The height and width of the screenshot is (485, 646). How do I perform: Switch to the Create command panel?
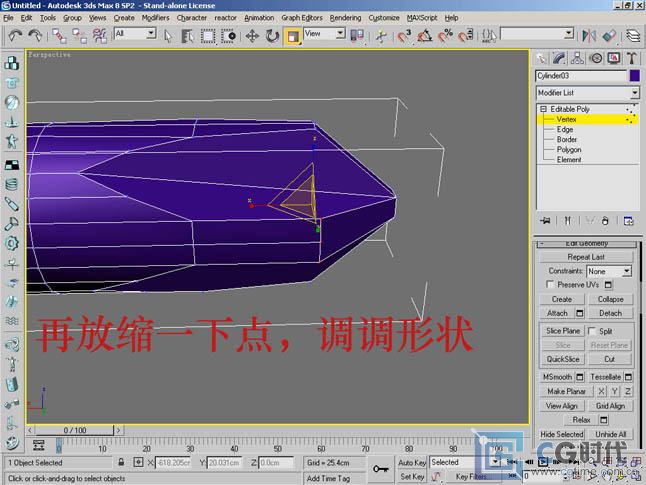point(541,59)
